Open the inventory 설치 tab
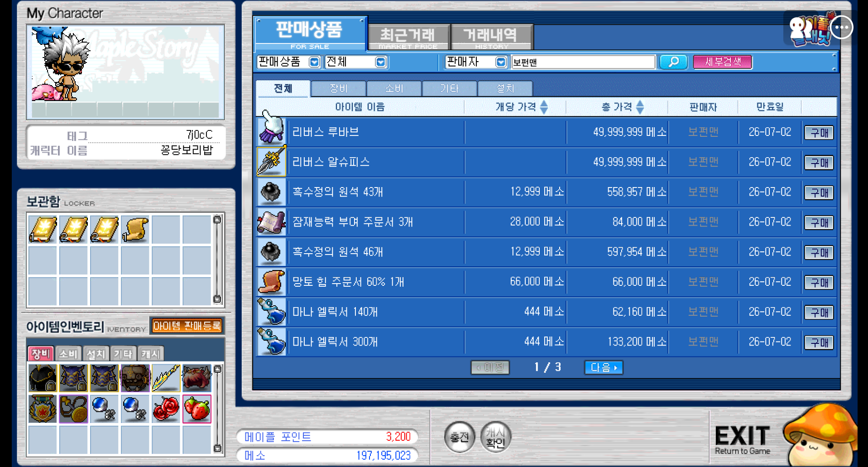Image resolution: width=868 pixels, height=467 pixels. click(x=96, y=354)
